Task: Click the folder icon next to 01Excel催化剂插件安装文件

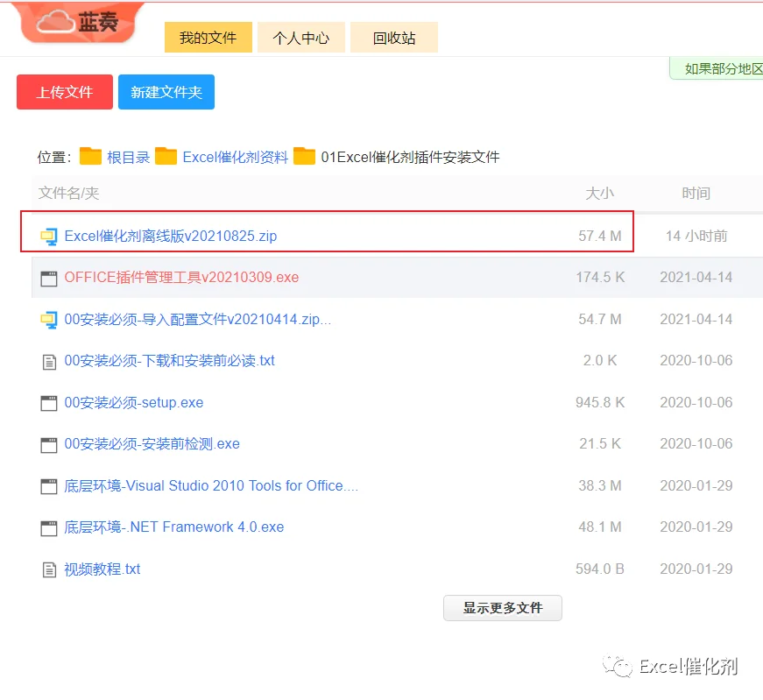Action: (x=305, y=156)
